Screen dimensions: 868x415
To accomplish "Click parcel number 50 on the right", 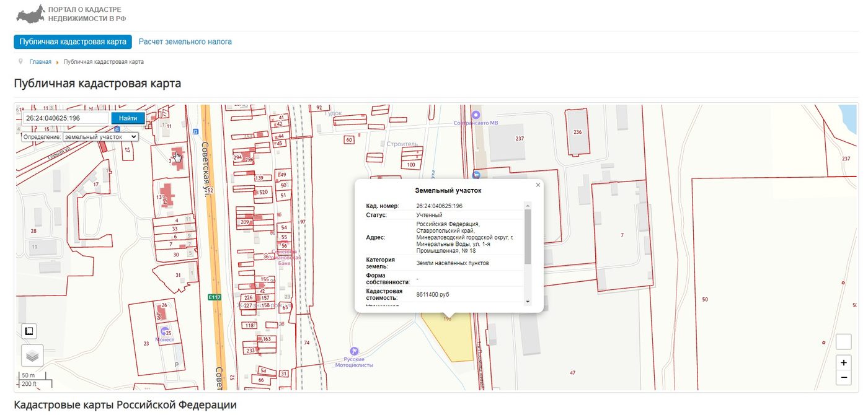I will (x=705, y=300).
